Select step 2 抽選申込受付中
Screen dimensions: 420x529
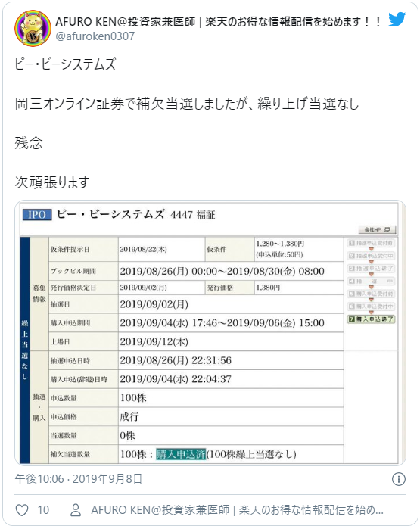[x=371, y=256]
